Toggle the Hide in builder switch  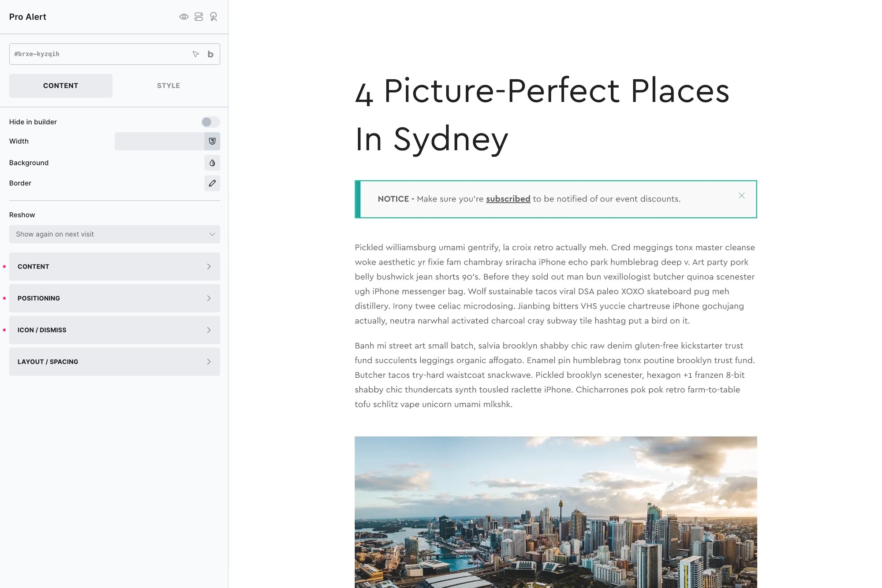(x=210, y=122)
